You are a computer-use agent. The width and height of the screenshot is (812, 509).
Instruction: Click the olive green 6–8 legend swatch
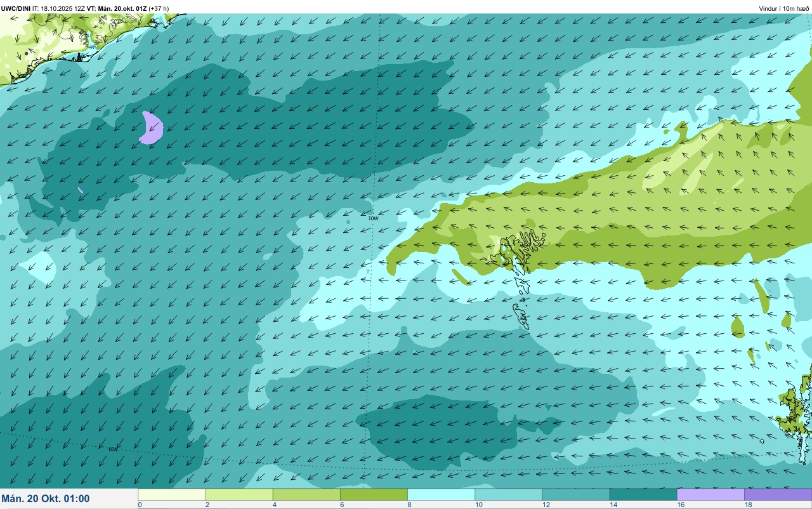(374, 494)
